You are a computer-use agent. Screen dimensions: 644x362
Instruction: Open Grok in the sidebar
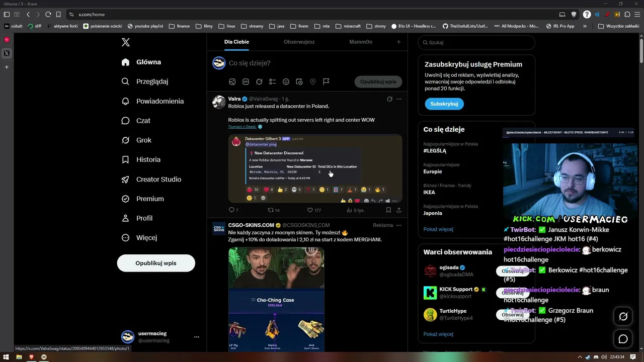point(136,140)
